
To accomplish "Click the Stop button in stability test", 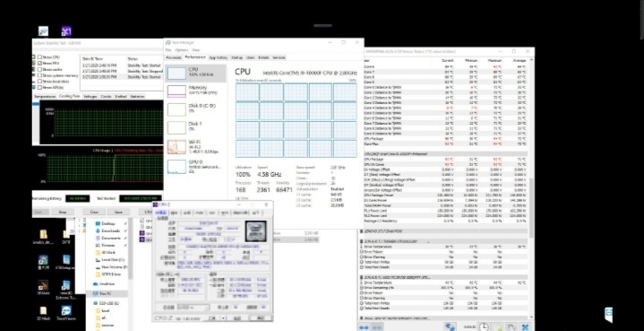I will pyautogui.click(x=63, y=213).
